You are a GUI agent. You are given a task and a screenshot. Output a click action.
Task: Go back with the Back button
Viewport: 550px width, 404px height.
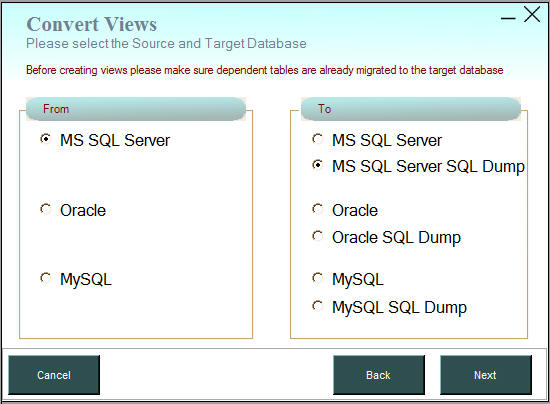(x=378, y=375)
